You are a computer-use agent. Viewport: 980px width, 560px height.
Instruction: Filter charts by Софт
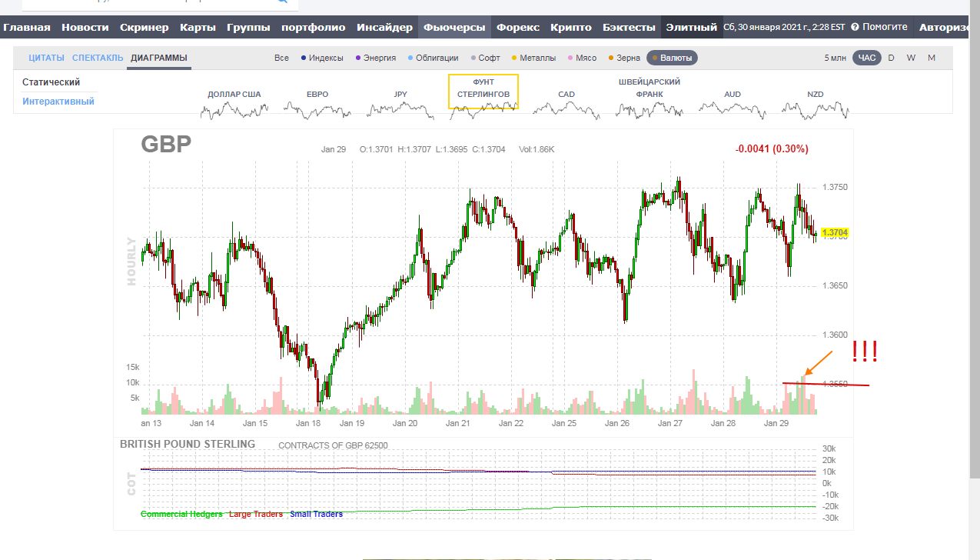coord(485,58)
